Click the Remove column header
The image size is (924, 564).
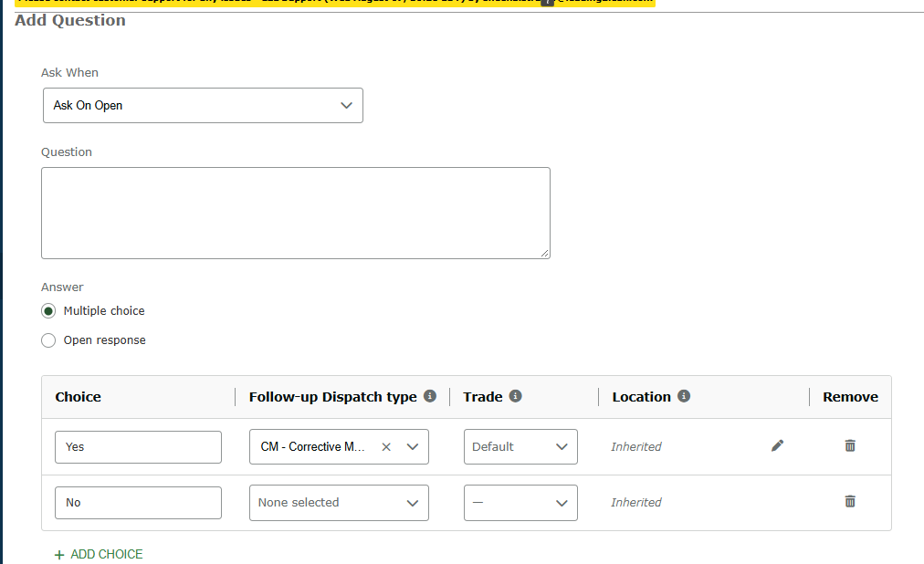click(x=850, y=397)
